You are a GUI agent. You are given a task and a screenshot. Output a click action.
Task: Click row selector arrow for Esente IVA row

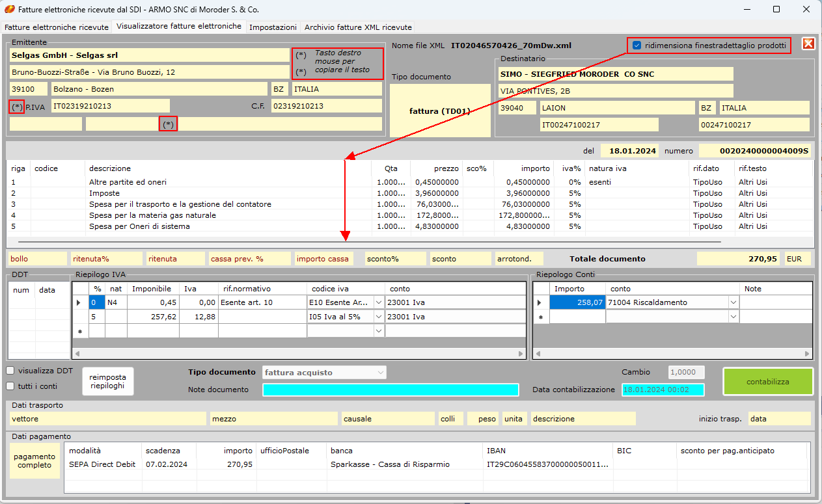(x=79, y=302)
